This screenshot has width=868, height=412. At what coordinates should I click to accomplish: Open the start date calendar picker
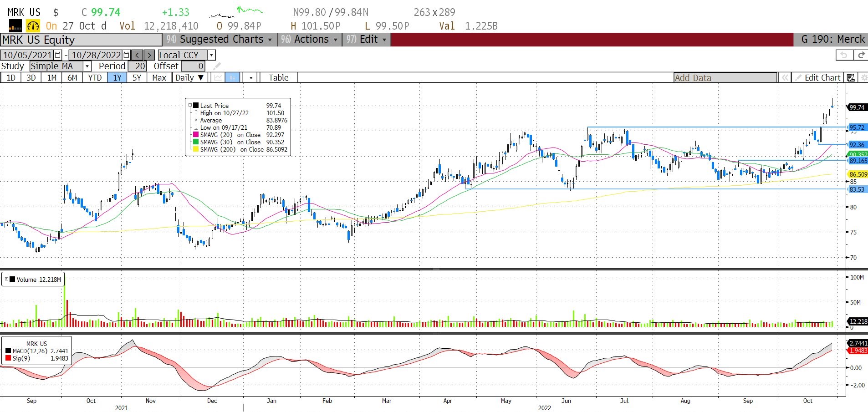[x=58, y=55]
